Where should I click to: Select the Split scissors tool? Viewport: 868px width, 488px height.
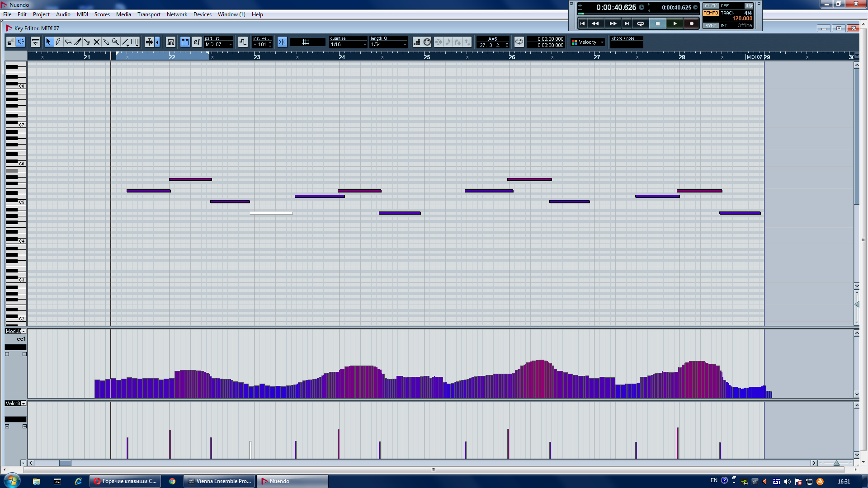tap(87, 42)
